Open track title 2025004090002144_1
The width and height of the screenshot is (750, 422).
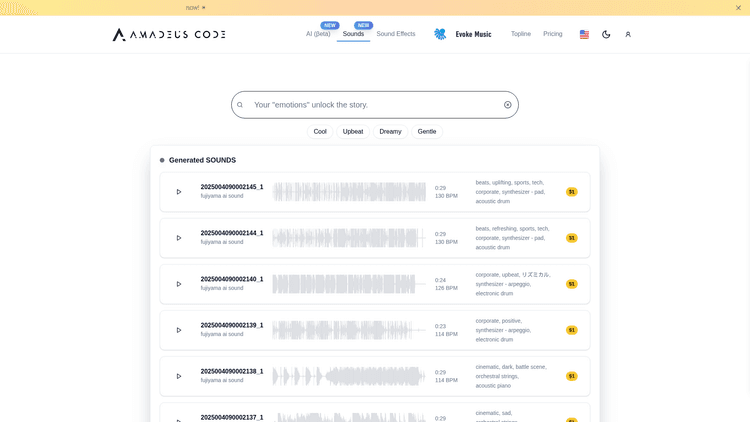point(232,233)
